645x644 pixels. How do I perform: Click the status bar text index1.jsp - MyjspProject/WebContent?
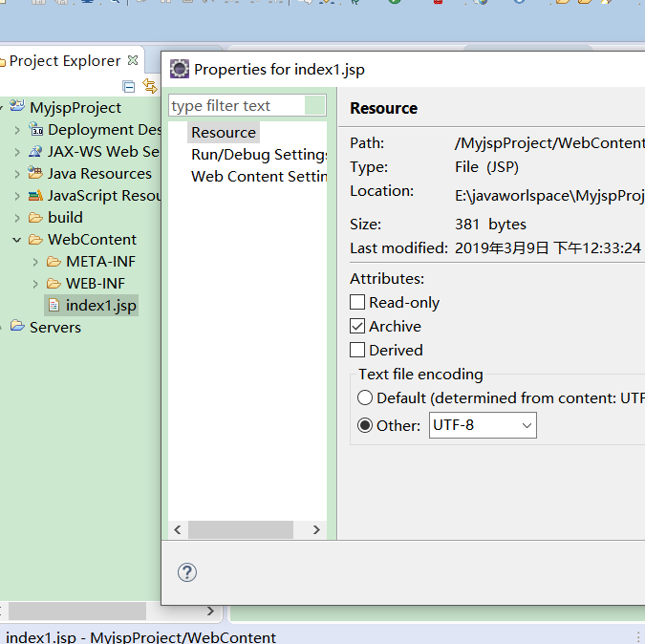click(x=140, y=637)
